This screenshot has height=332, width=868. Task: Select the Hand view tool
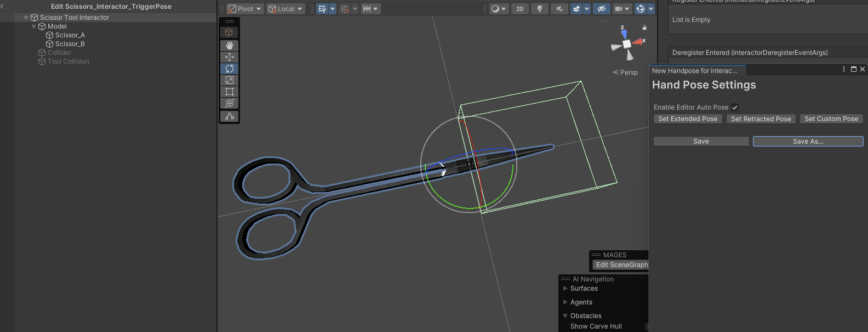(x=229, y=45)
